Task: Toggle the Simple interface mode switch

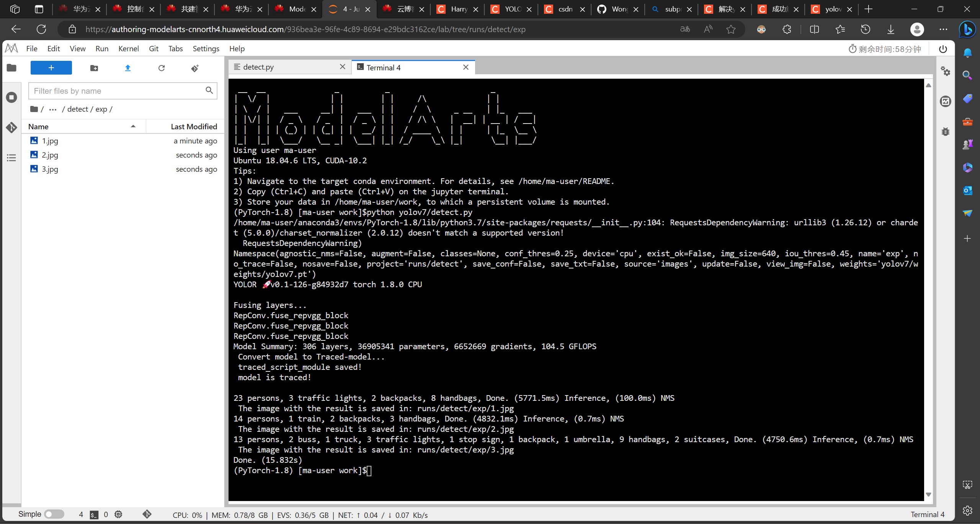Action: (54, 514)
